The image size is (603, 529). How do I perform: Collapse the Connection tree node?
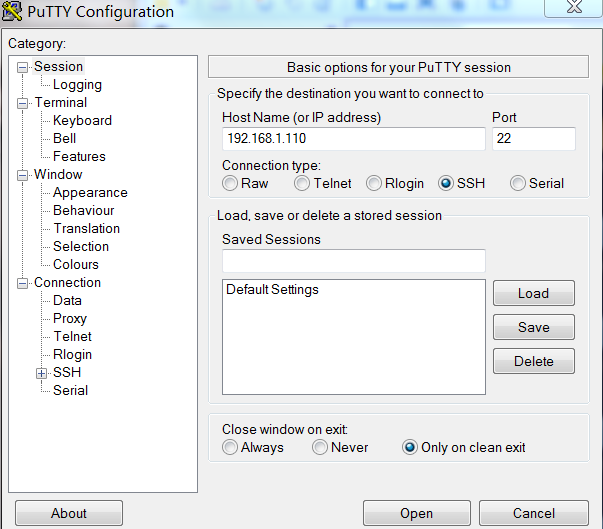tap(23, 283)
